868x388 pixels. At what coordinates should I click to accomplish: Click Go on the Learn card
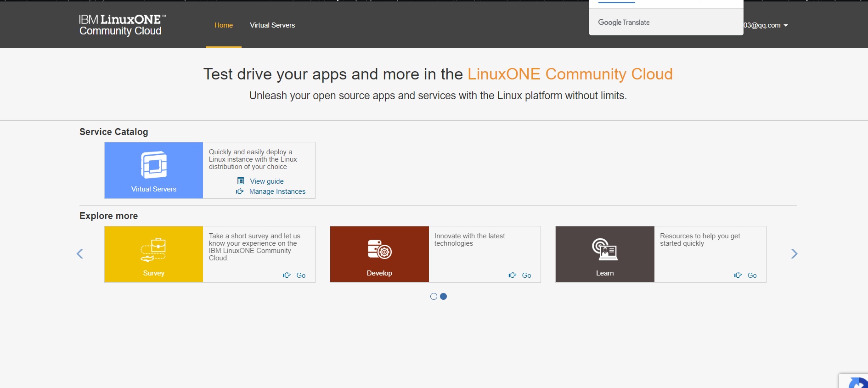[752, 276]
